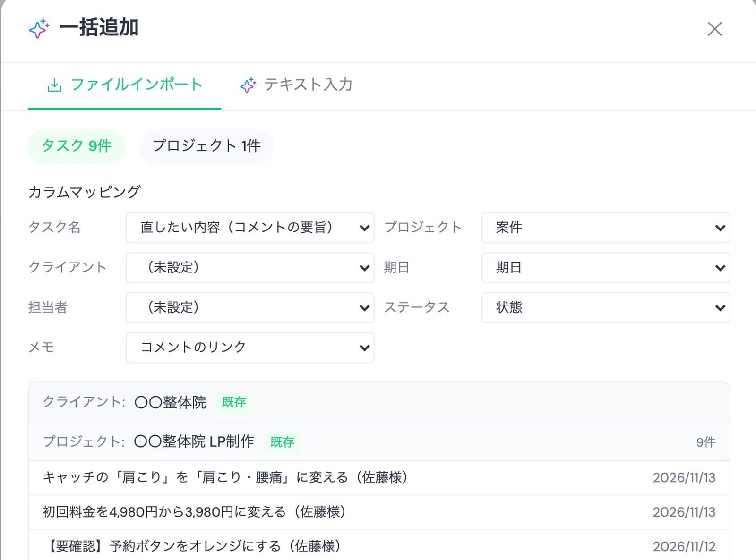Click the カラムマッピング section heading

(x=85, y=192)
